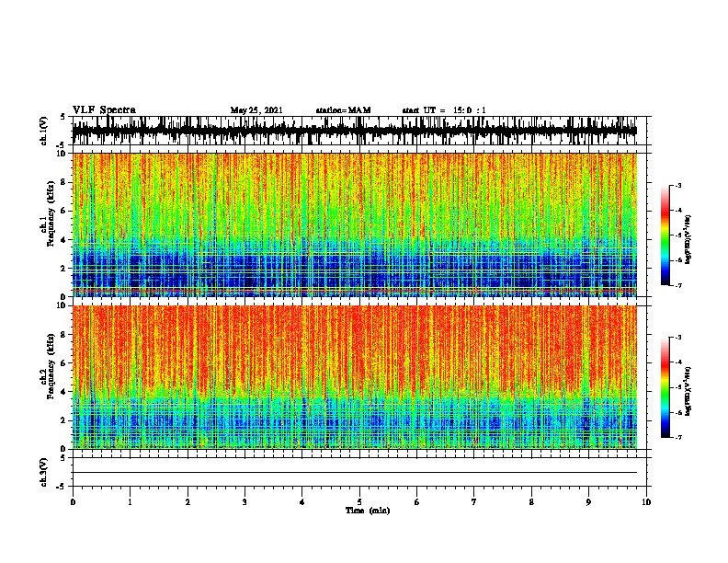728x563 pixels.
Task: Click the time axis tick label "10"
Action: (646, 502)
